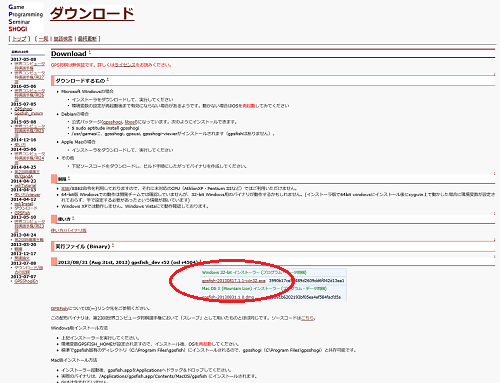
Task: Open 一覧 in the top navigation
Action: (44, 39)
